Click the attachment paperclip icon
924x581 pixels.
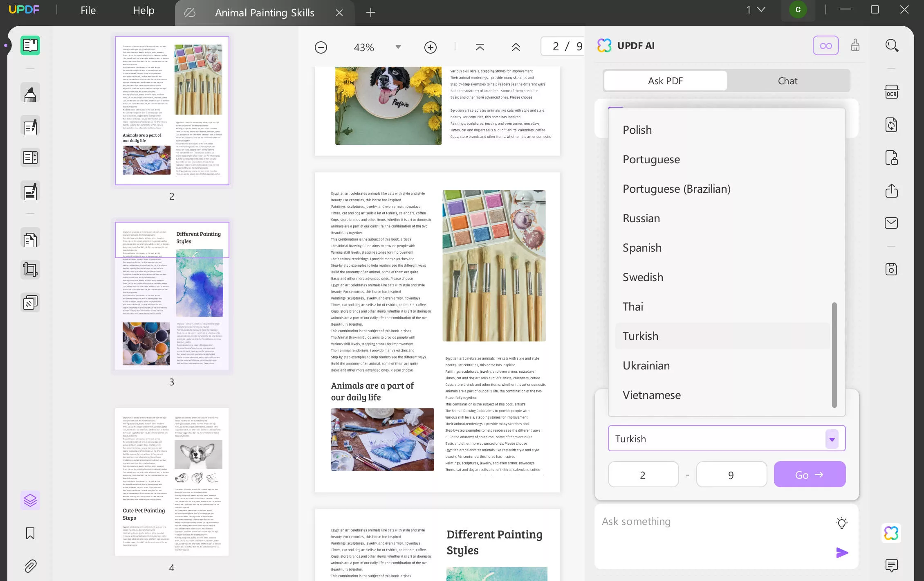(x=29, y=565)
